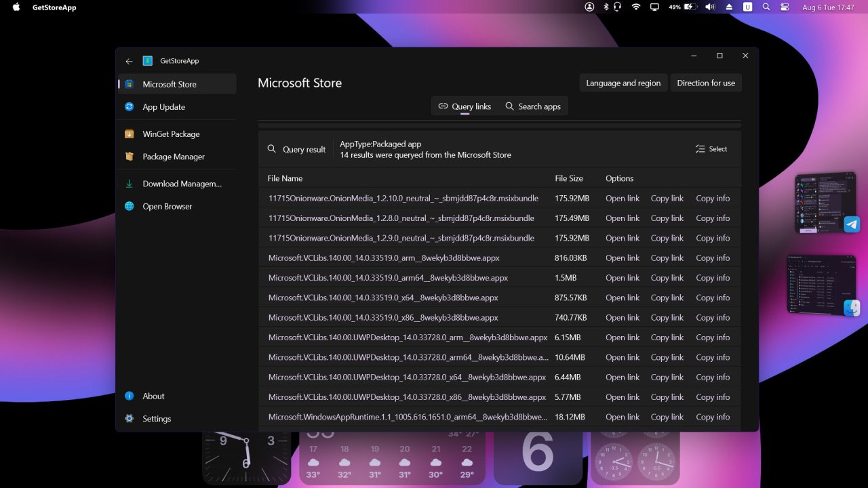Open the macOS Control Center icon
The height and width of the screenshot is (488, 868).
(785, 7)
